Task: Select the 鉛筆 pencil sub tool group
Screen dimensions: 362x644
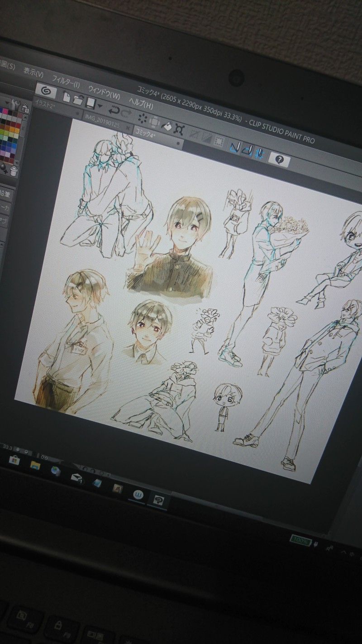Action: pos(5,195)
